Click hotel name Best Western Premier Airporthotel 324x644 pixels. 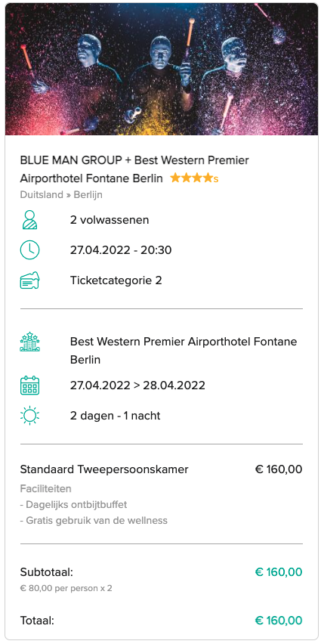(184, 350)
